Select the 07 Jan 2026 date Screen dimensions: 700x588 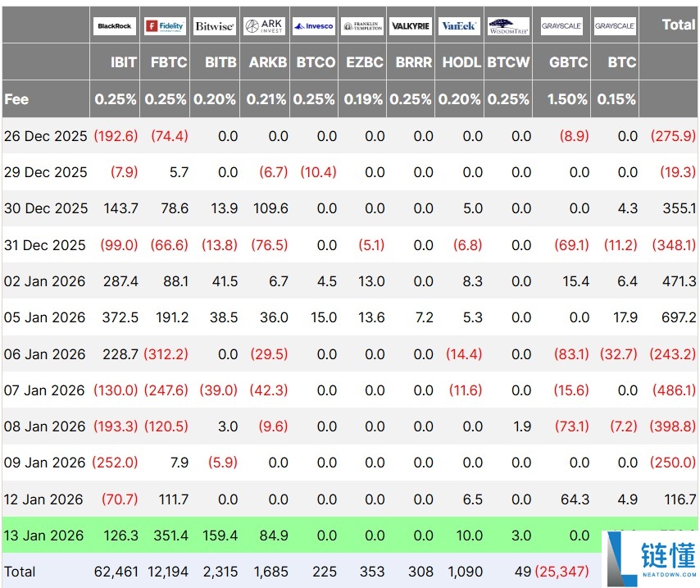tap(44, 390)
